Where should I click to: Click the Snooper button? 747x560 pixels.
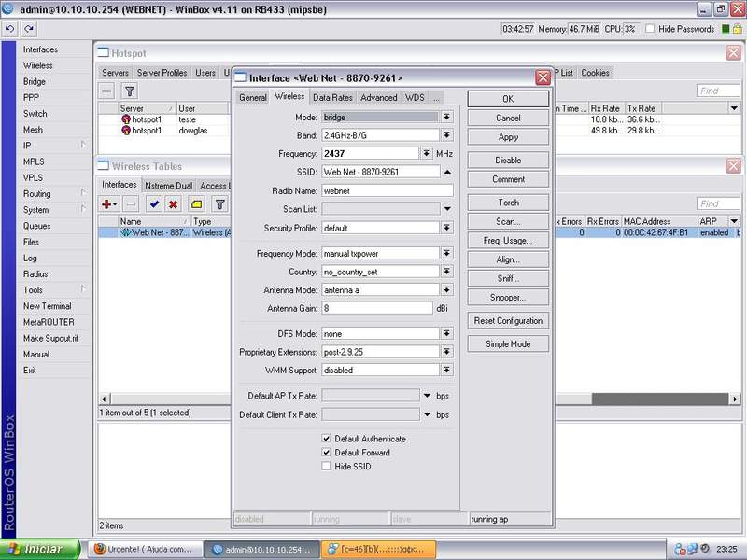(x=508, y=297)
